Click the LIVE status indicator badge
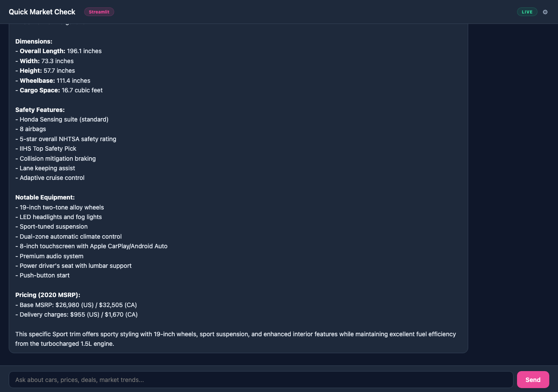The width and height of the screenshot is (558, 392). point(527,12)
